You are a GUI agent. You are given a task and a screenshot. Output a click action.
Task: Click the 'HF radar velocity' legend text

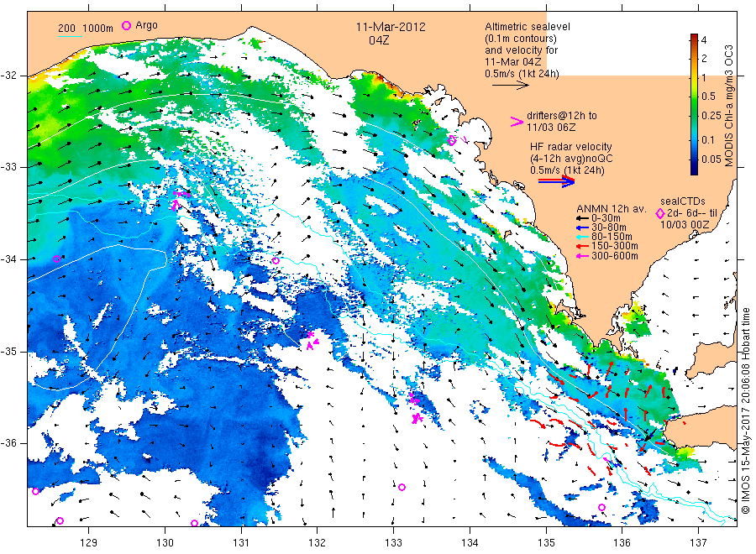pyautogui.click(x=571, y=147)
